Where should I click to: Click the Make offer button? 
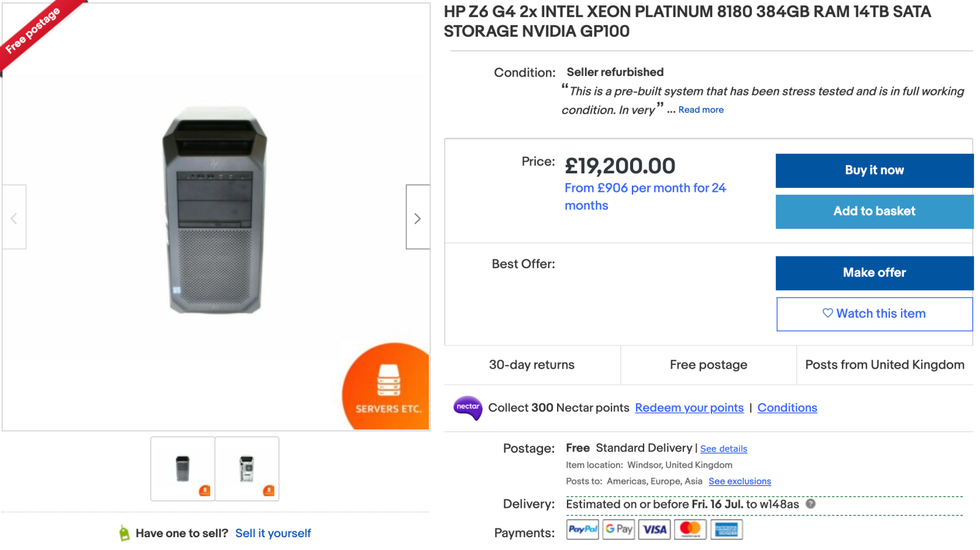(x=874, y=273)
